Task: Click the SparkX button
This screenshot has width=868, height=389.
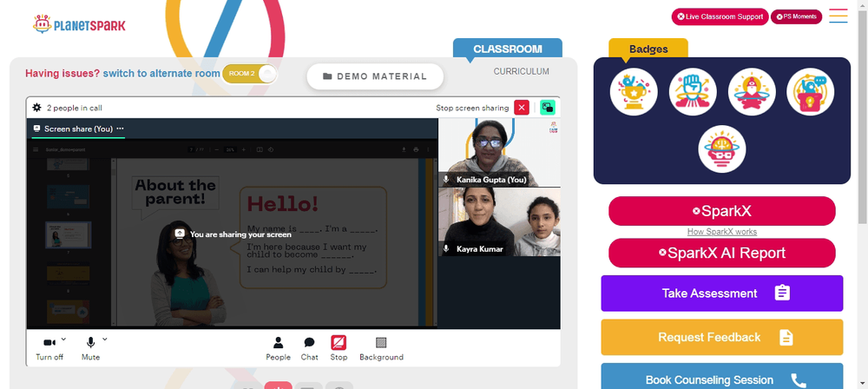Action: (x=722, y=211)
